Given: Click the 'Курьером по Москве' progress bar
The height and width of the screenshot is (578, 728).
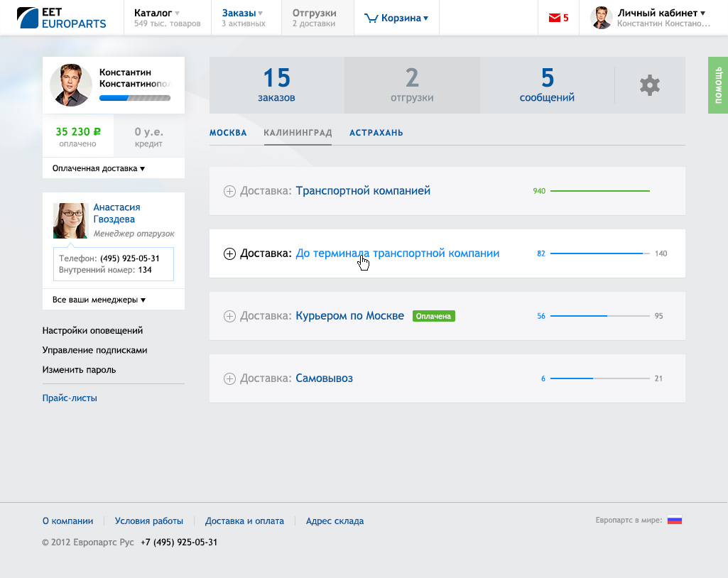Looking at the screenshot, I should 599,316.
